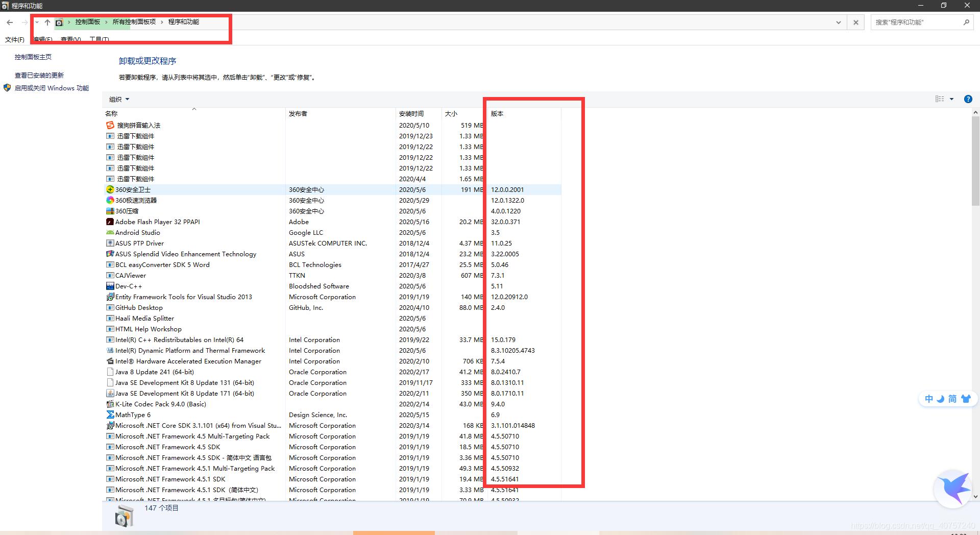Go back with the back arrow
This screenshot has height=535, width=980.
[x=10, y=22]
